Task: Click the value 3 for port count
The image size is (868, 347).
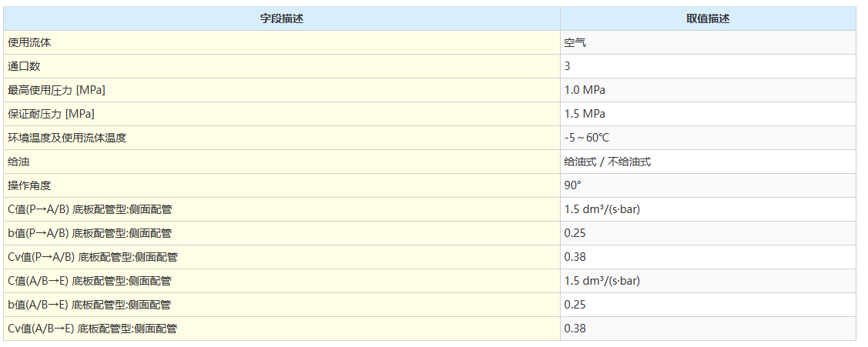Action: coord(568,66)
